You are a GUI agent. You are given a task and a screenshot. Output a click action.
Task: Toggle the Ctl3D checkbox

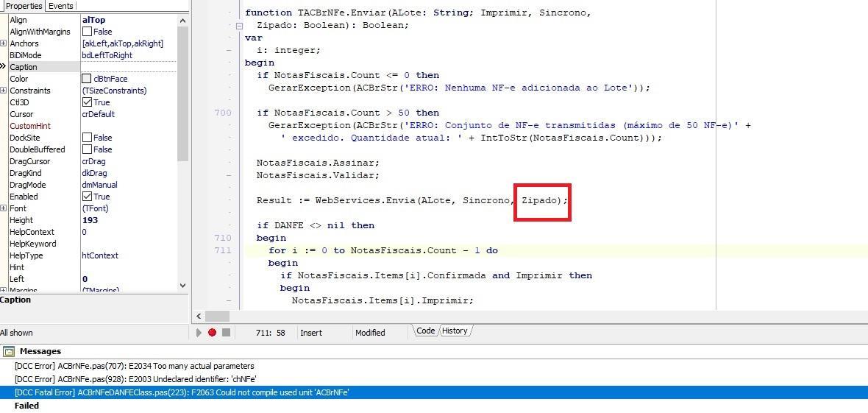pyautogui.click(x=87, y=102)
